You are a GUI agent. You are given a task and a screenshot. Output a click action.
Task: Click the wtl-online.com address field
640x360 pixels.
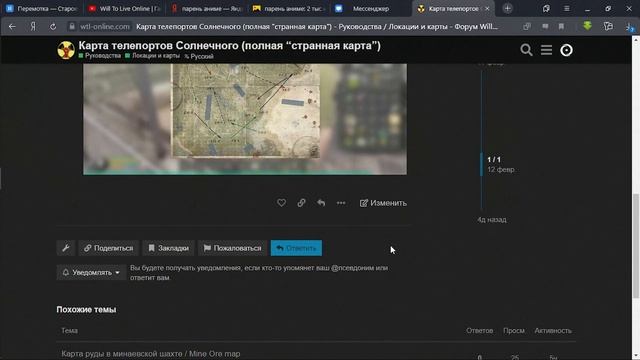point(104,27)
